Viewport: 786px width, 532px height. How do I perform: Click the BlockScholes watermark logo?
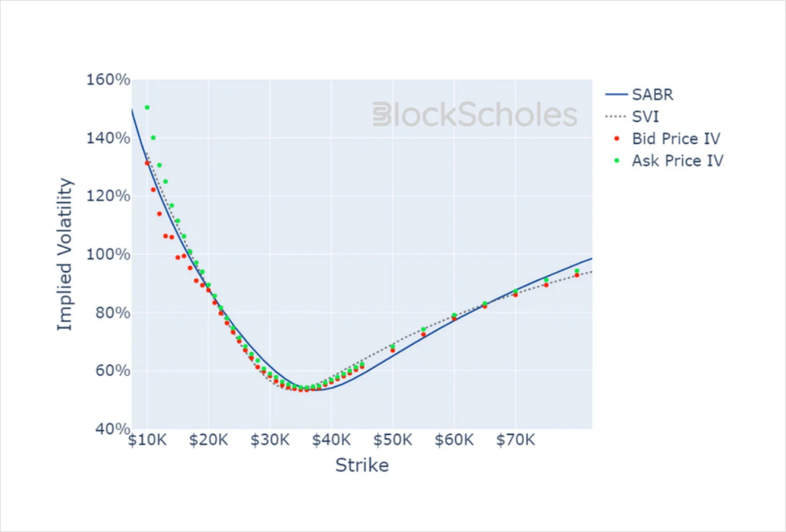click(x=475, y=114)
